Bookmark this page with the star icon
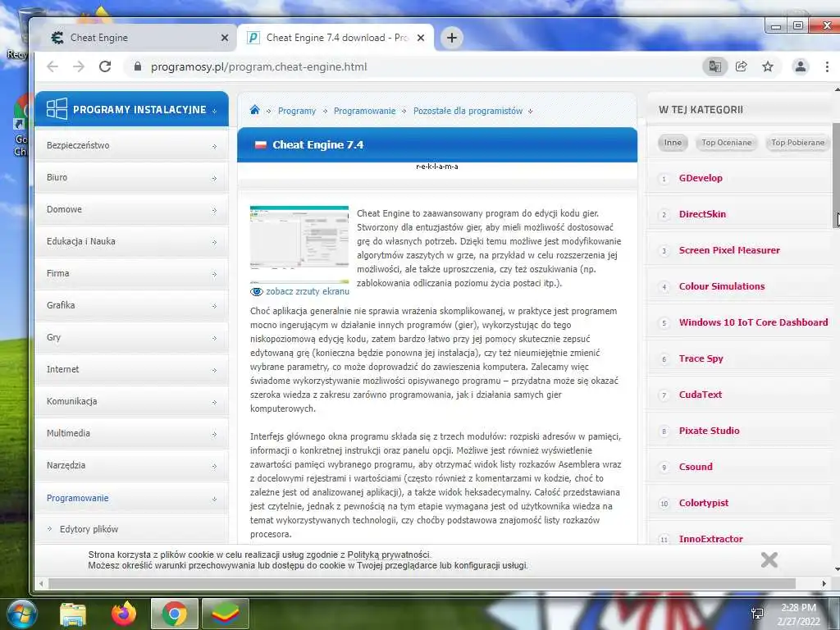The height and width of the screenshot is (630, 840). pos(768,66)
